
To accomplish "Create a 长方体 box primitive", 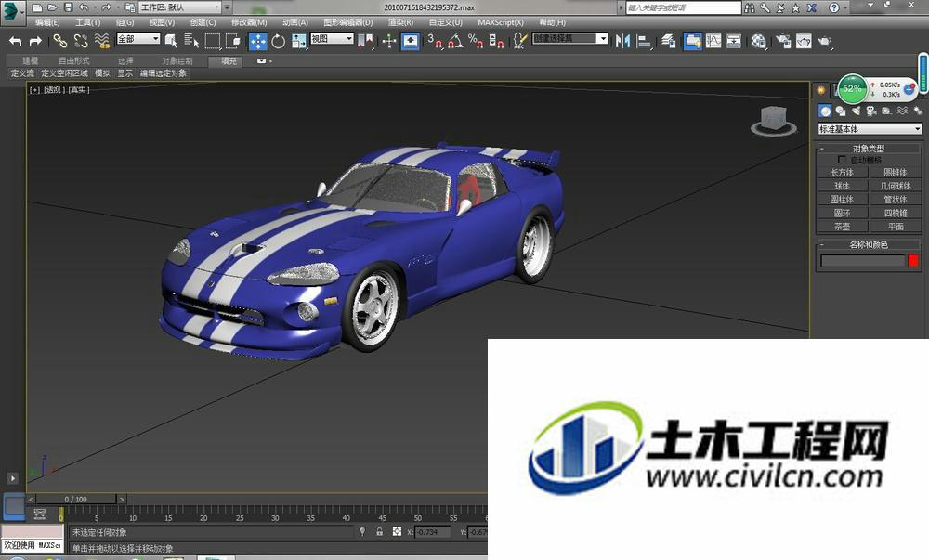I will pos(842,172).
